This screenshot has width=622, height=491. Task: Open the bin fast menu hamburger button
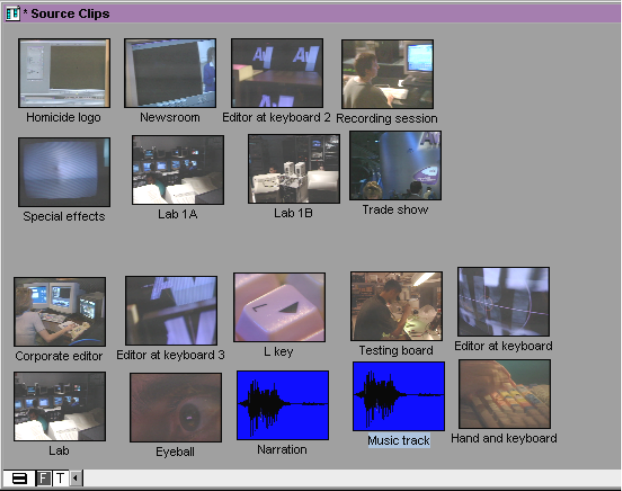pyautogui.click(x=19, y=478)
